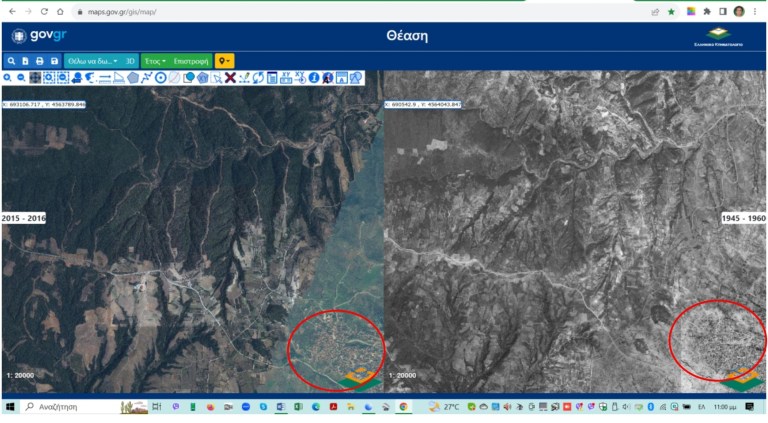Click the red X clear tool
This screenshot has width=768, height=423.
click(230, 78)
